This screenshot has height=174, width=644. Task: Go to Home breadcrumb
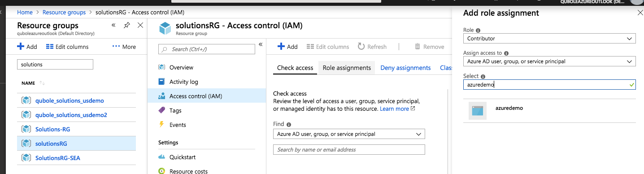tap(25, 12)
